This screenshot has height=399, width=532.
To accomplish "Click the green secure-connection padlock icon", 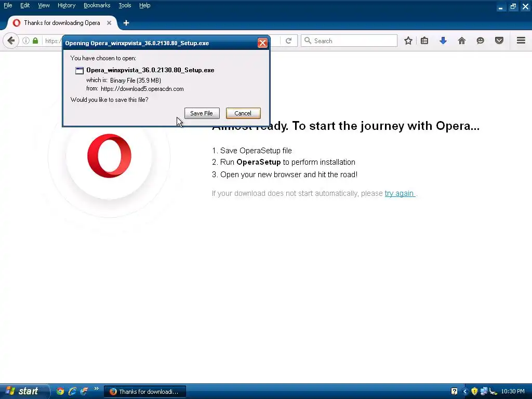I will 35,41.
